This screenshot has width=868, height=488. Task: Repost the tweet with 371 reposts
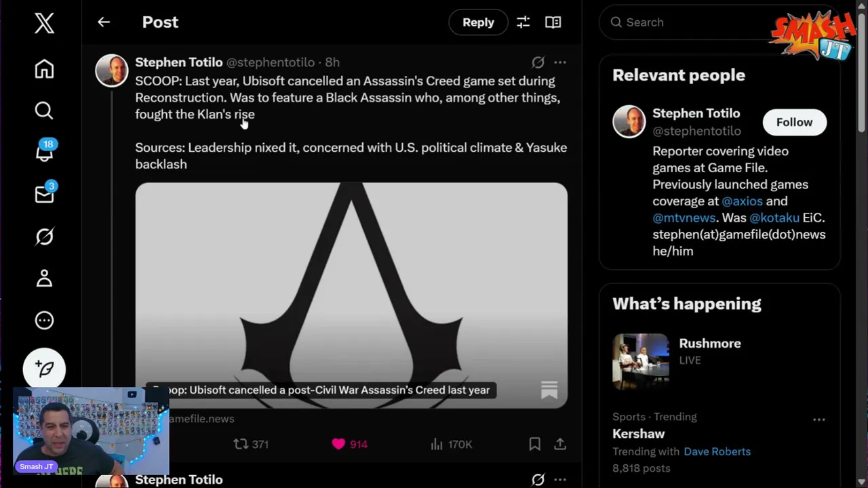pyautogui.click(x=251, y=444)
